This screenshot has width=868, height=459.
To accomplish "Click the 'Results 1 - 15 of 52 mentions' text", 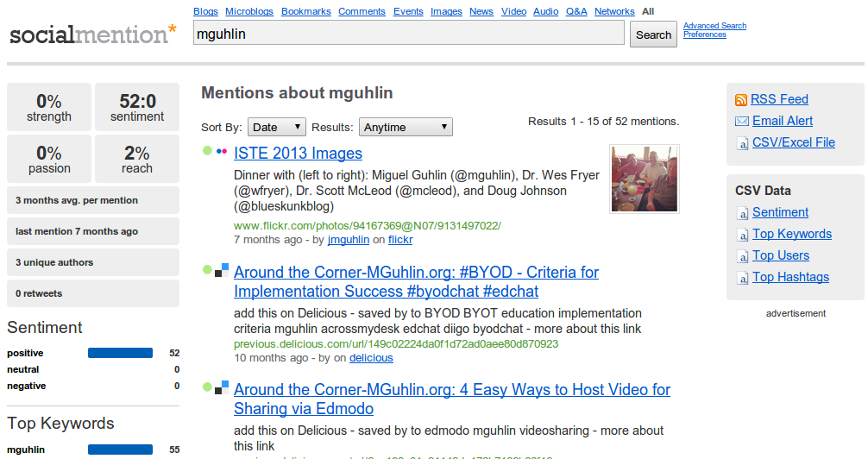I will pos(603,122).
